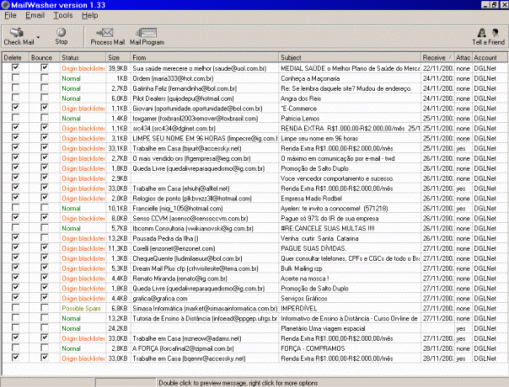Viewport: 509px width, 387px height.
Task: Open the Email menu
Action: (x=35, y=15)
